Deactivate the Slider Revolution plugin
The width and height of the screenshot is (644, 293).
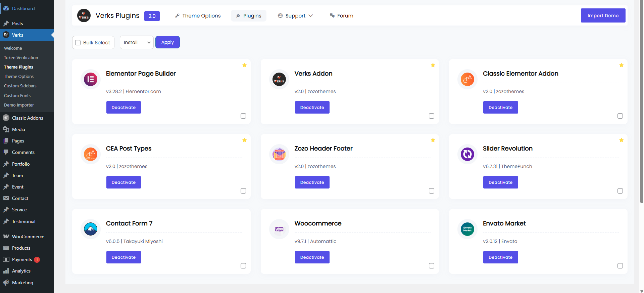click(500, 182)
